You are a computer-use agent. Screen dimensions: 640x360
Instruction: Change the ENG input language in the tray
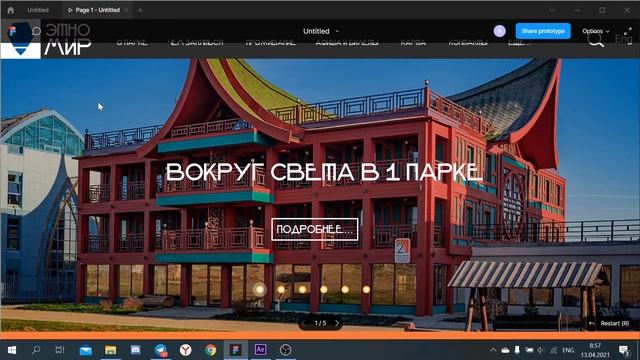568,350
